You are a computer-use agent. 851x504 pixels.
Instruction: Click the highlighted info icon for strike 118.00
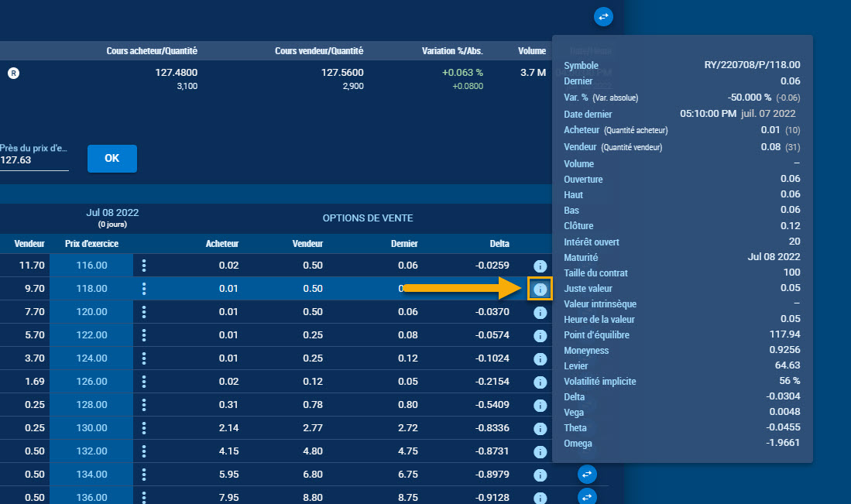tap(540, 290)
